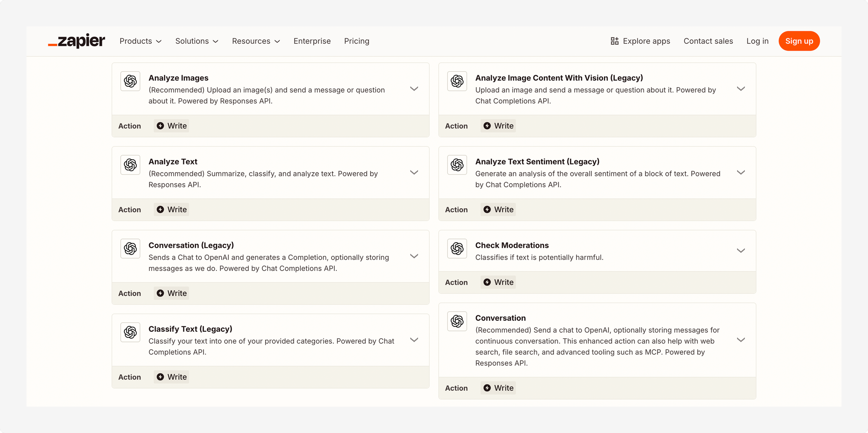Click OpenAI icon beside Analyze Images
This screenshot has width=868, height=433.
pos(130,81)
